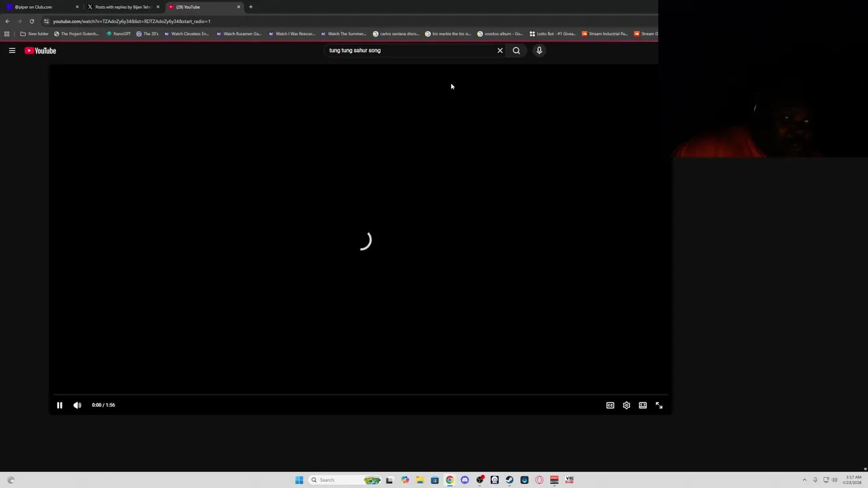This screenshot has width=868, height=488.
Task: Open File Explorer from the taskbar
Action: pos(420,480)
